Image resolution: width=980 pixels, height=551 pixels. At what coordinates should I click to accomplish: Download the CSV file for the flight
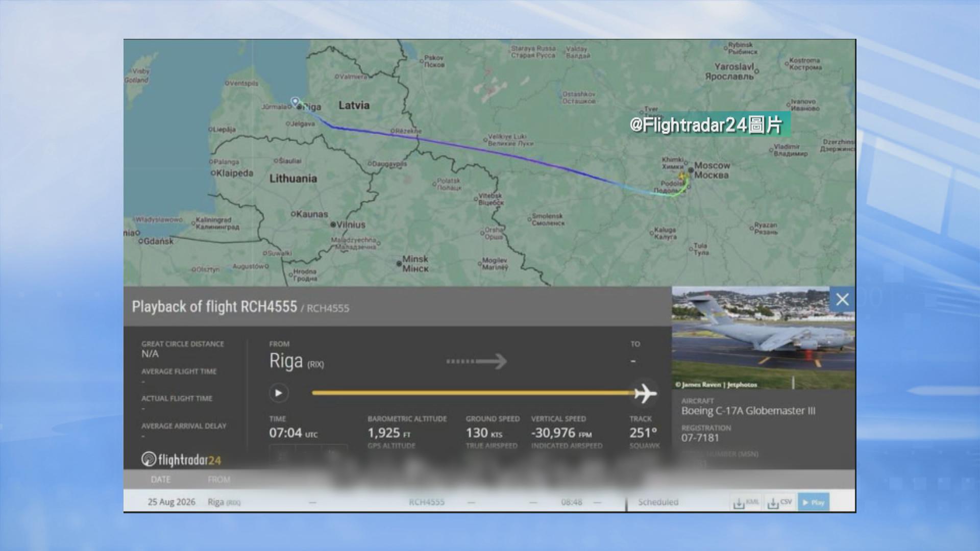(x=779, y=503)
